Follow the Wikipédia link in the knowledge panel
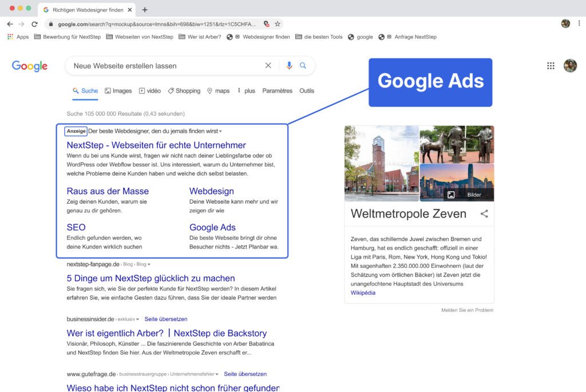586x392 pixels. (363, 293)
